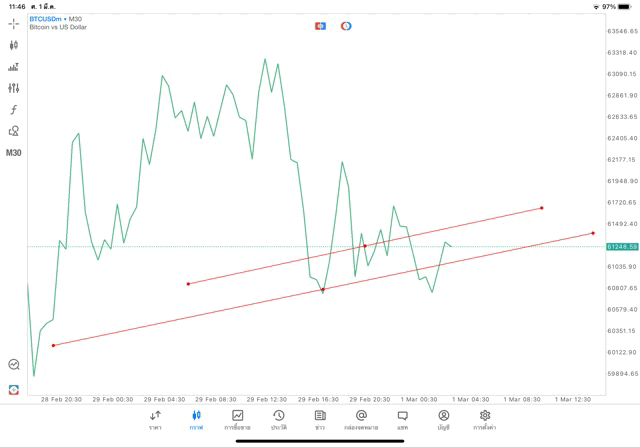
Task: Open the BTCUSDm symbol title
Action: (45, 19)
